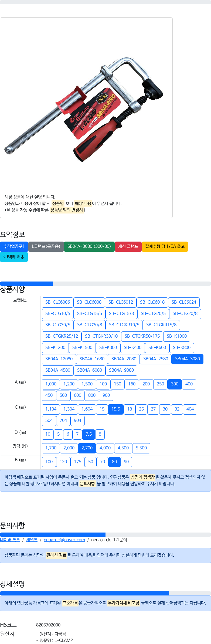Select model SB04A-9080
The width and height of the screenshot is (211, 644).
(x=121, y=370)
